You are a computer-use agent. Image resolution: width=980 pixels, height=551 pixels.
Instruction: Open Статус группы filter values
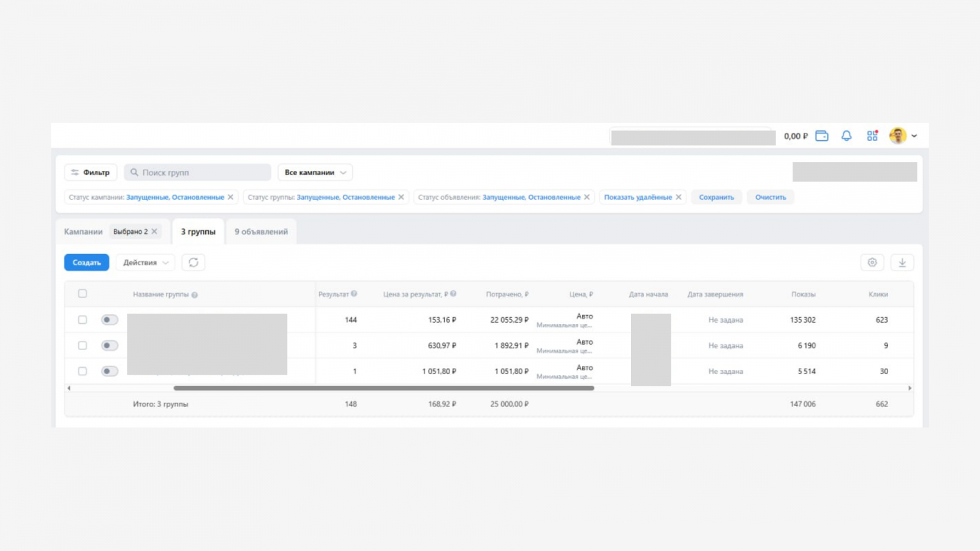tap(346, 197)
